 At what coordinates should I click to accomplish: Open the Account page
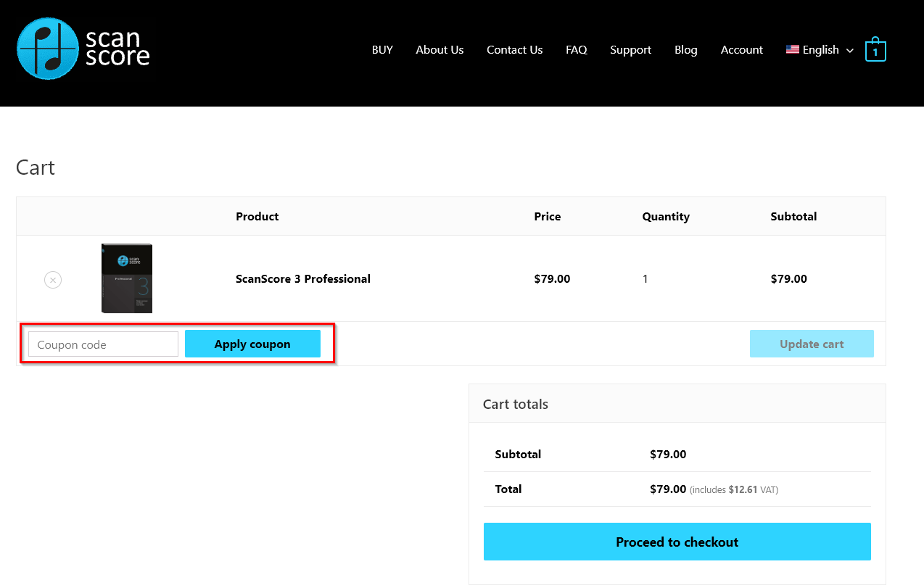pyautogui.click(x=741, y=50)
